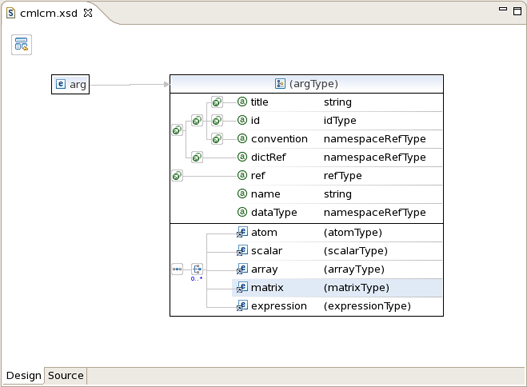Select the cmlcm.xsd editor tab
The width and height of the screenshot is (527, 387).
click(49, 13)
